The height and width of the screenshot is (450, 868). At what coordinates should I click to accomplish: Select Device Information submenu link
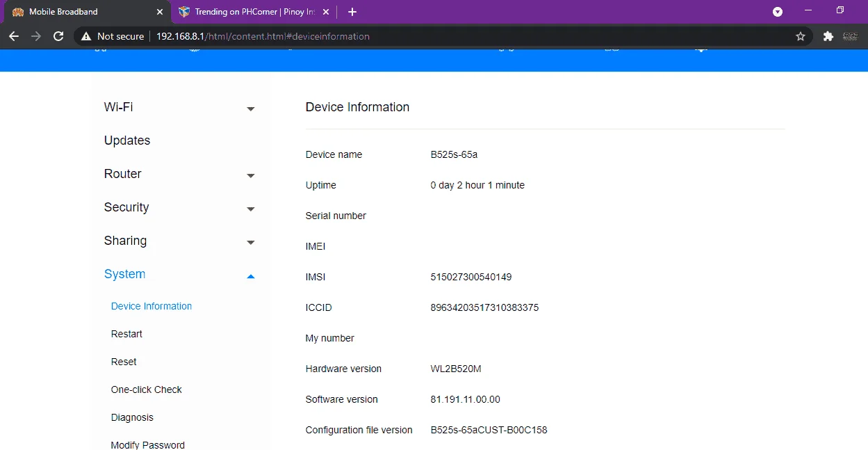[152, 306]
